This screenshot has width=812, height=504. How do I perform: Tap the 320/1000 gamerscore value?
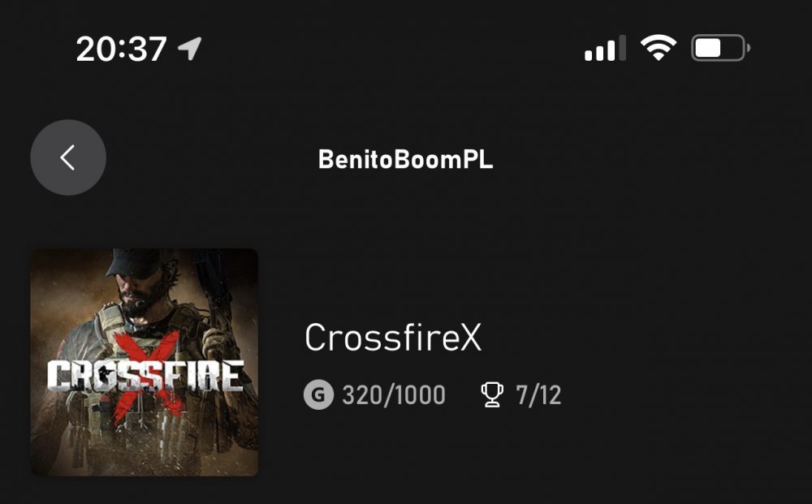point(394,395)
